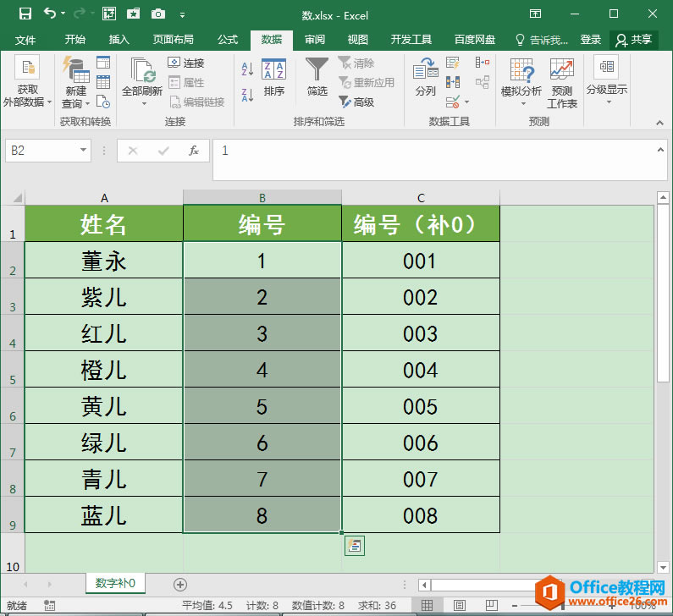Expand the formula bar
This screenshot has width=673, height=616.
point(660,150)
